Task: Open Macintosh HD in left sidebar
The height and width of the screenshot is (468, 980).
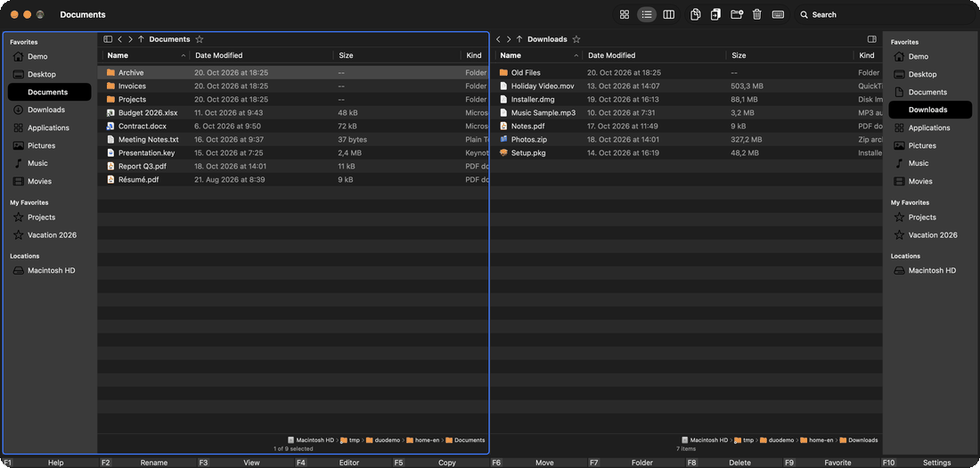Action: pyautogui.click(x=49, y=270)
